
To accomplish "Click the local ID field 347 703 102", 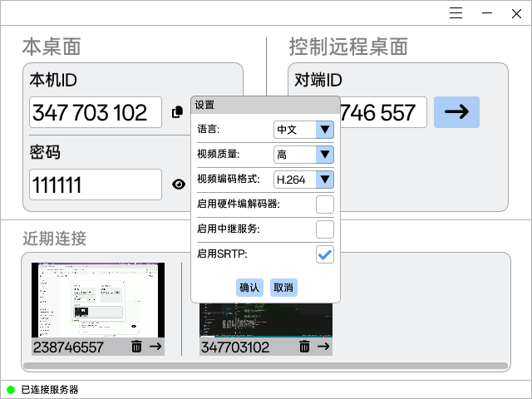I will (95, 112).
